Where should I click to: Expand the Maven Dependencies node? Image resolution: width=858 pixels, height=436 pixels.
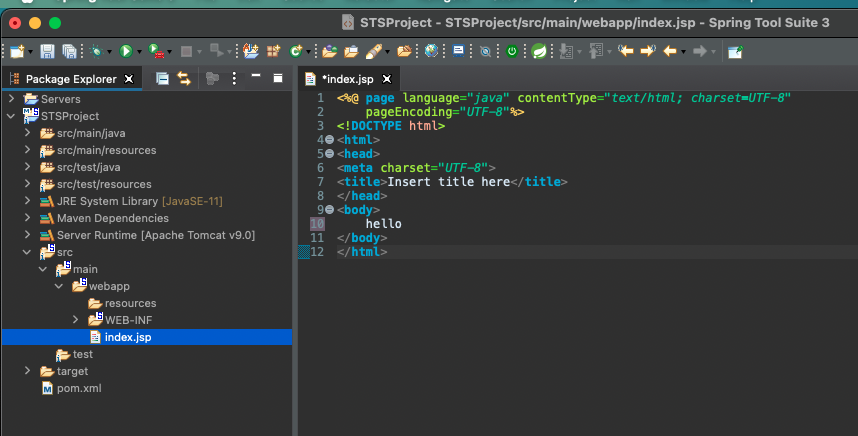point(27,218)
